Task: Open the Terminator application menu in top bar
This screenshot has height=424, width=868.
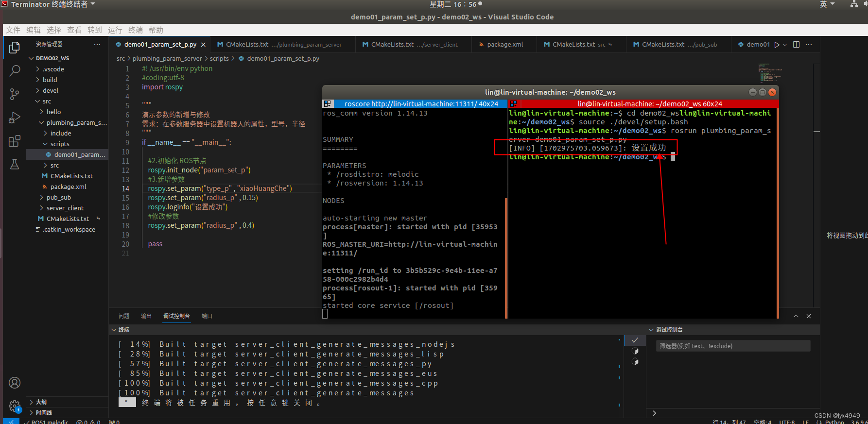Action: pos(53,4)
